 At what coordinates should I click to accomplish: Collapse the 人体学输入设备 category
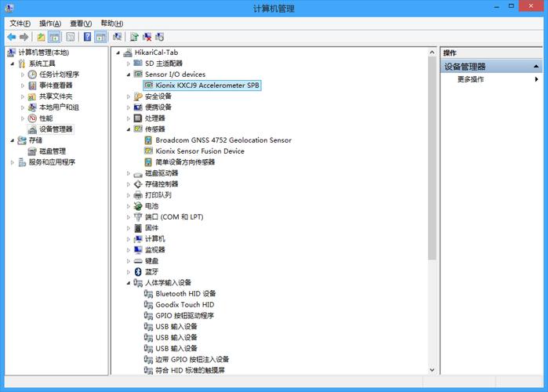(129, 283)
